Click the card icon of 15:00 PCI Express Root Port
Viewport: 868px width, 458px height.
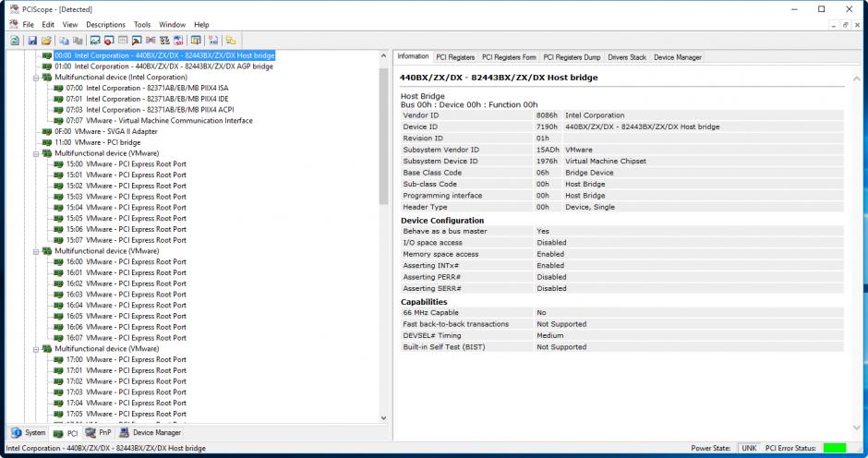click(58, 164)
